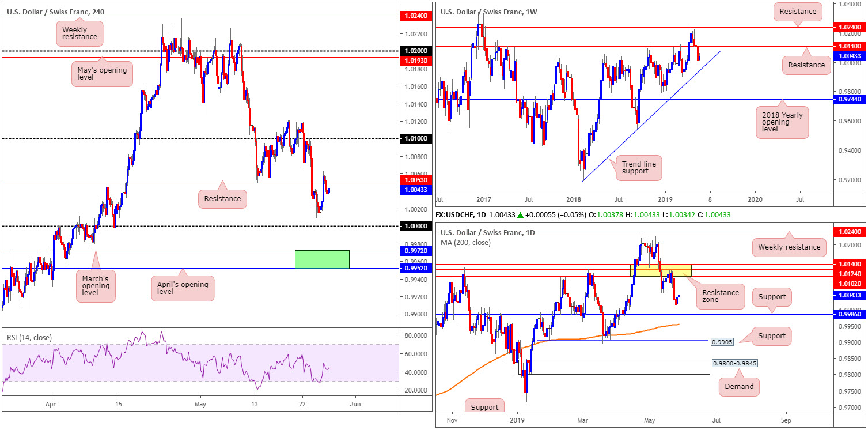Select the black 1.02000 price label
This screenshot has width=868, height=430.
coord(415,51)
